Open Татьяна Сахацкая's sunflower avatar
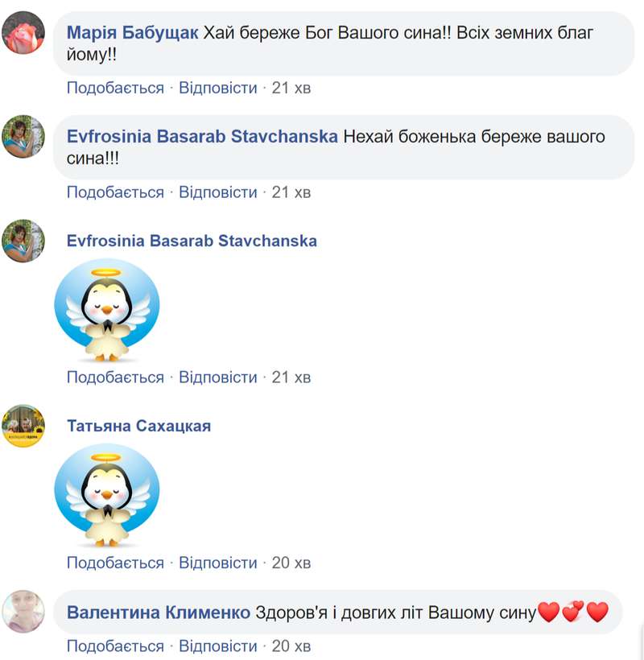644x660 pixels. tap(23, 426)
